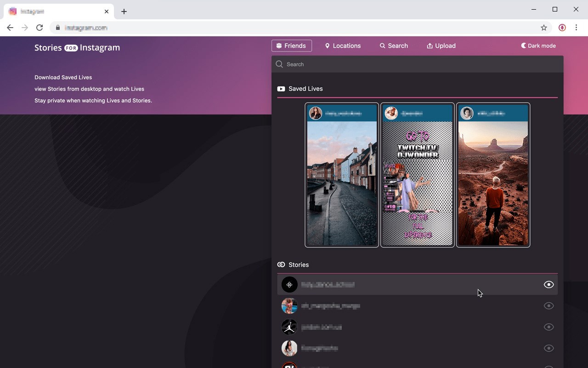Viewport: 588px width, 368px height.
Task: Click "Stay private when watching Lives and Stories."
Action: click(x=93, y=100)
